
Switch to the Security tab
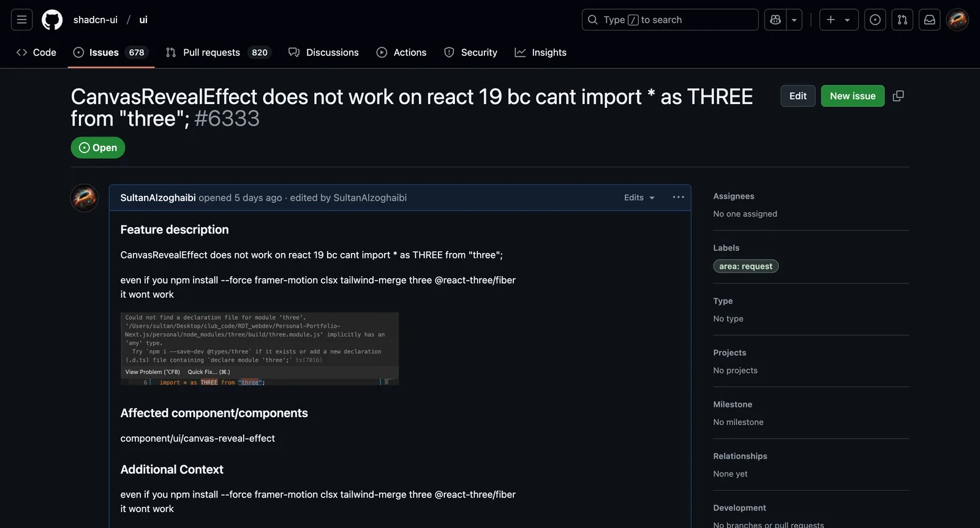tap(470, 53)
